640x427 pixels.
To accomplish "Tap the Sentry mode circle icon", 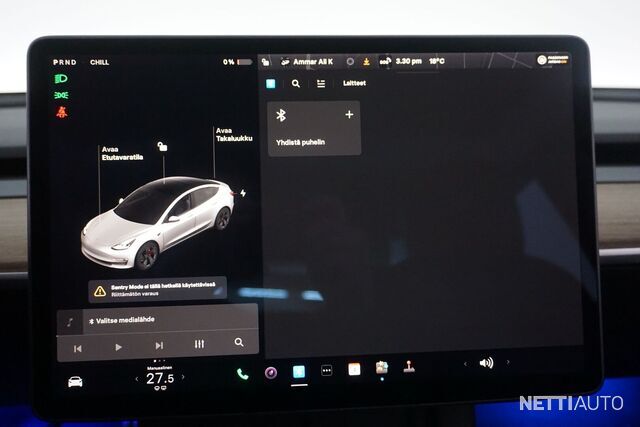I will tap(350, 62).
